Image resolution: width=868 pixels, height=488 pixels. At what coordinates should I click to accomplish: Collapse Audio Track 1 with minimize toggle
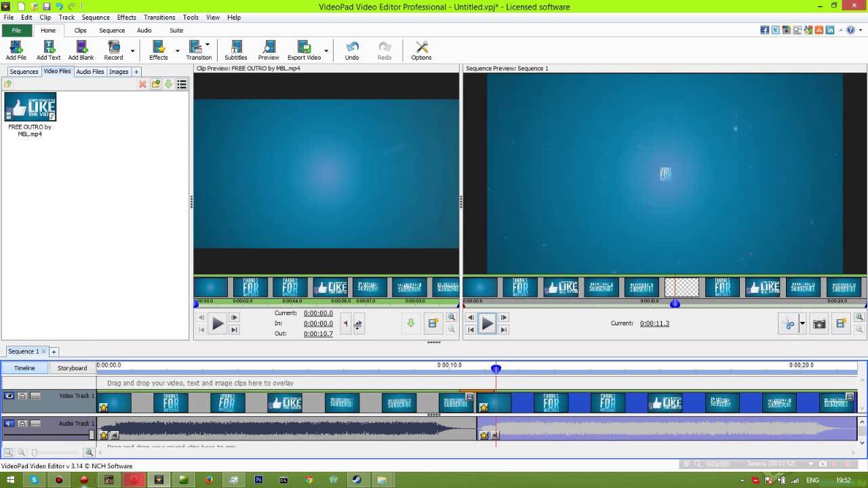[x=35, y=424]
